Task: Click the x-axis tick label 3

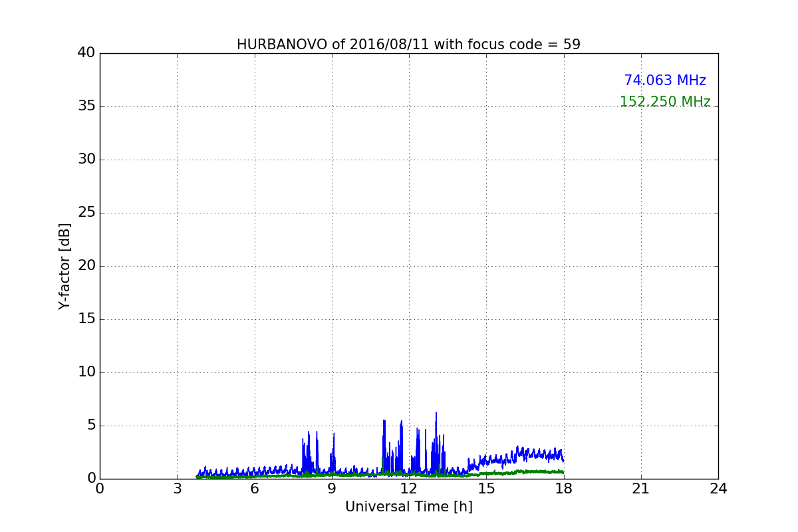Action: [177, 489]
